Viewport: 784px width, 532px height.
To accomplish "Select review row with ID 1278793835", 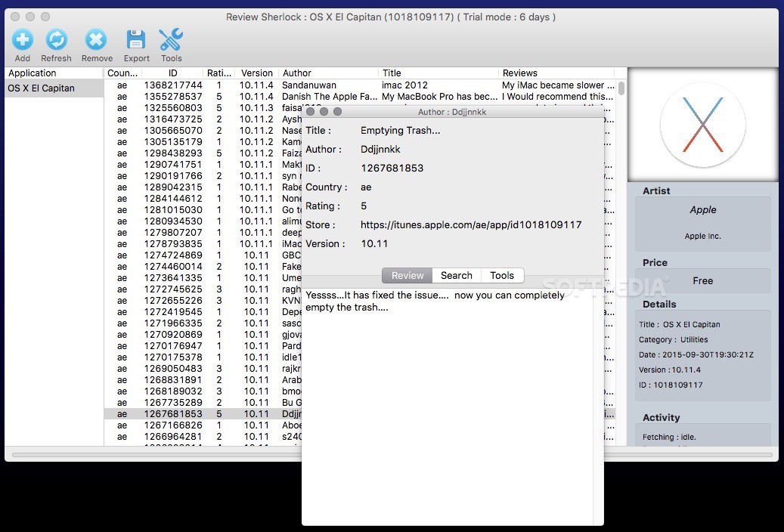I will click(203, 244).
